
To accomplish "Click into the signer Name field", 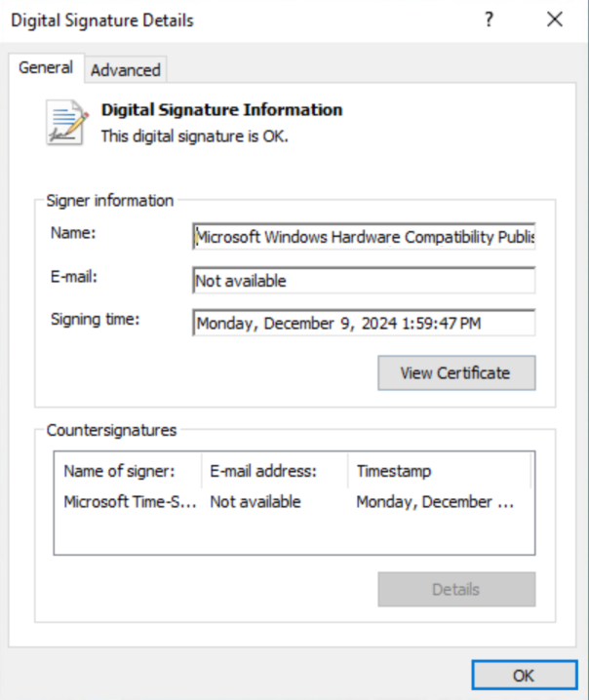I will (364, 237).
